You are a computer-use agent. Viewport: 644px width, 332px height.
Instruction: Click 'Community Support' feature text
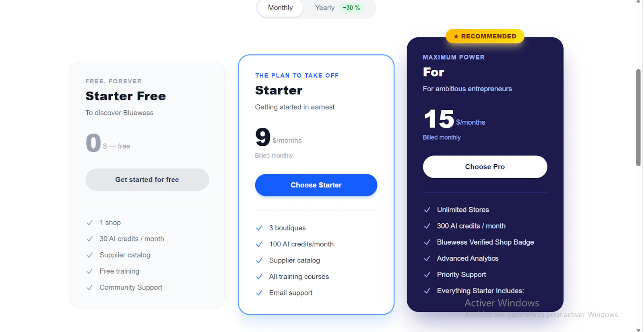coord(131,287)
